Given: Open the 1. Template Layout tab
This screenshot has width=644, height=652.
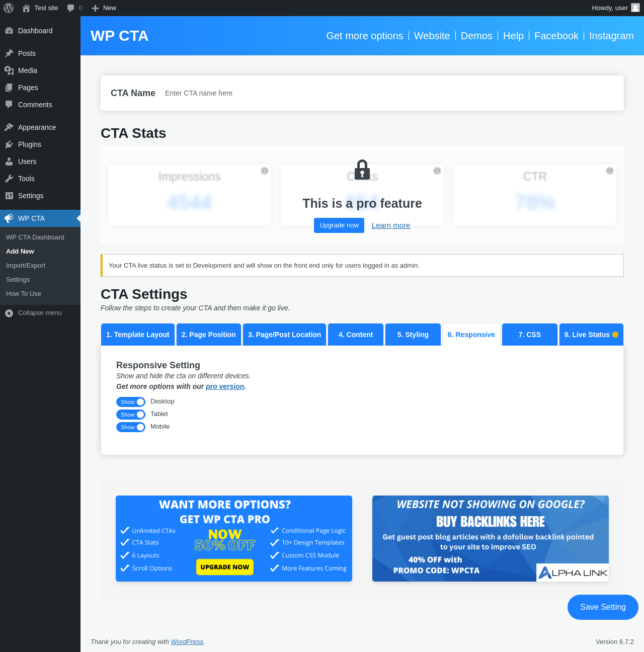Looking at the screenshot, I should tap(138, 335).
